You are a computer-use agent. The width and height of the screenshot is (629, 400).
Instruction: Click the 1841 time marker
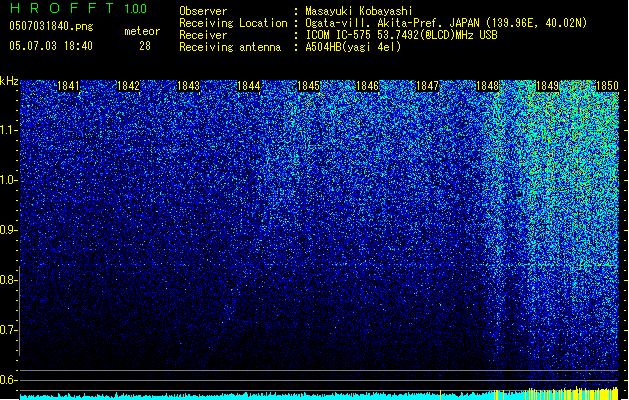tap(68, 86)
